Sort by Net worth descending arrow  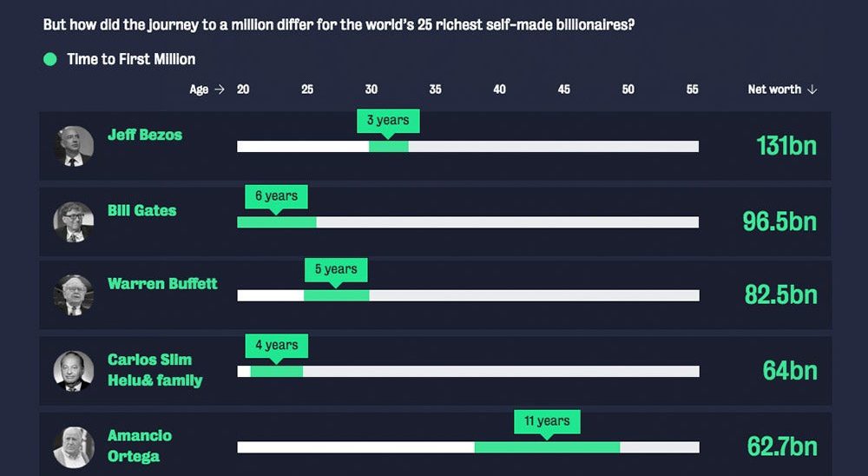(x=812, y=89)
